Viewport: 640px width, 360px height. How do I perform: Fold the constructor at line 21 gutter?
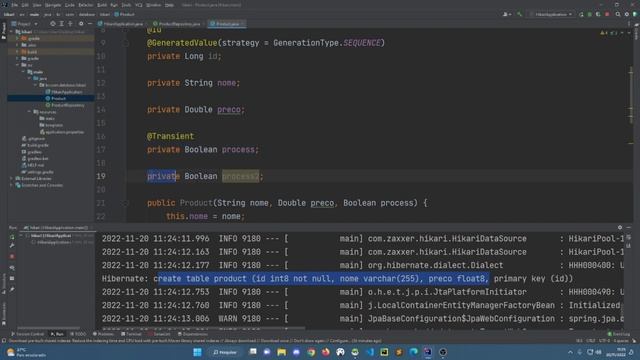tap(126, 203)
